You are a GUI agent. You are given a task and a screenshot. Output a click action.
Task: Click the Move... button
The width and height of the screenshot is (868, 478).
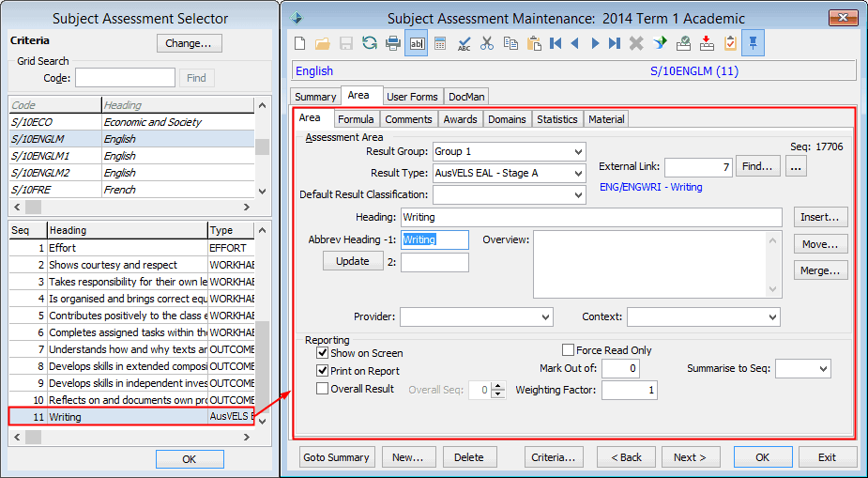820,244
